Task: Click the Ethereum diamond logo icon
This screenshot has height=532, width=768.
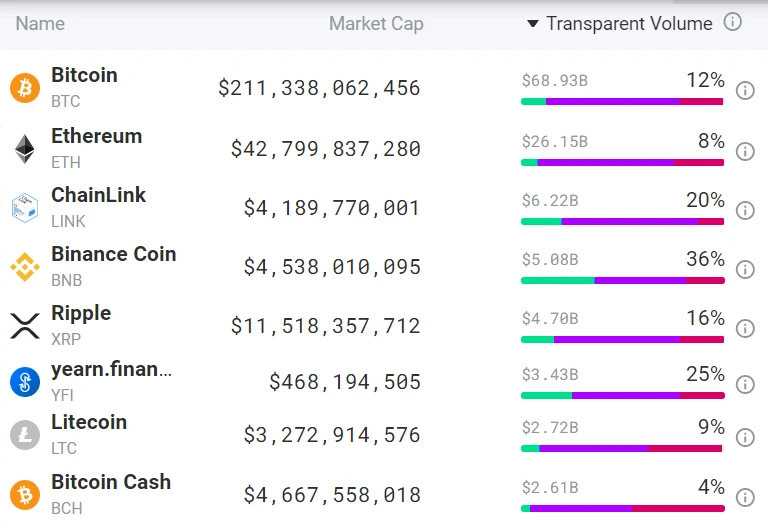Action: [24, 149]
